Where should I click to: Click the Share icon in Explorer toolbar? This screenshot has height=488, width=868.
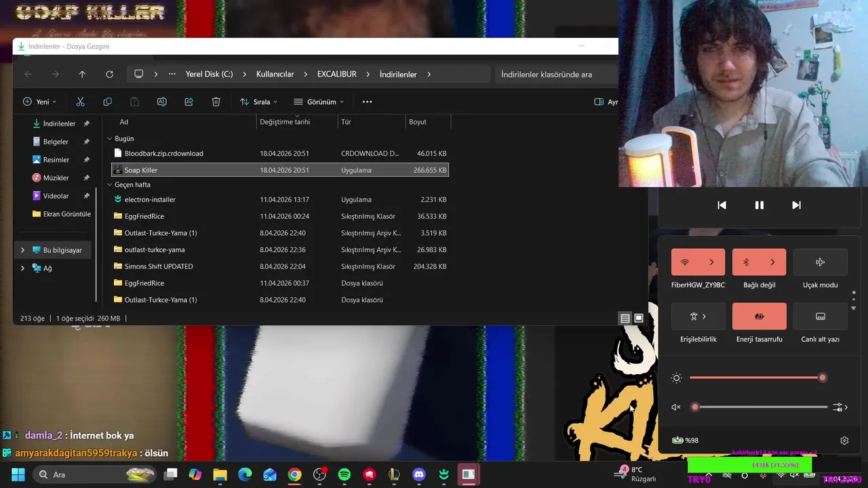coord(189,102)
